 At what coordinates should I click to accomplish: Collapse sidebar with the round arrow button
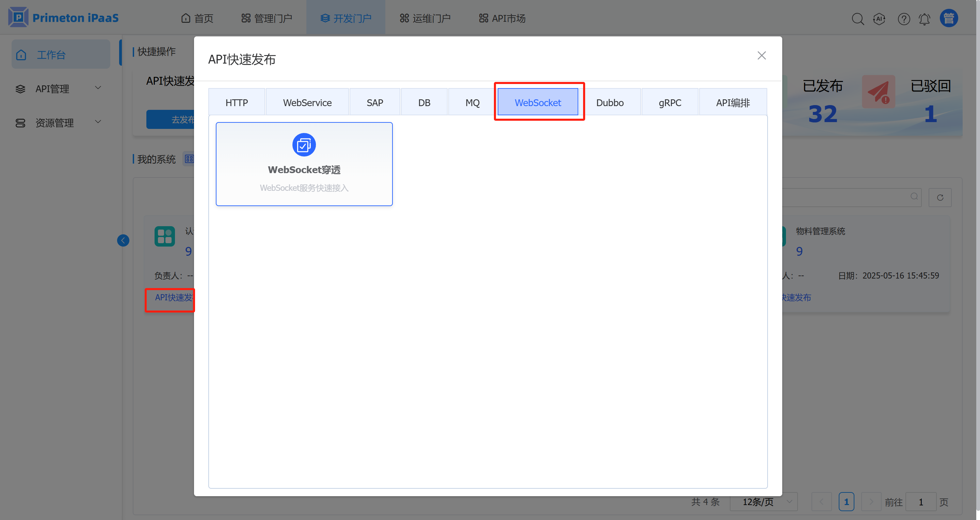pyautogui.click(x=123, y=240)
